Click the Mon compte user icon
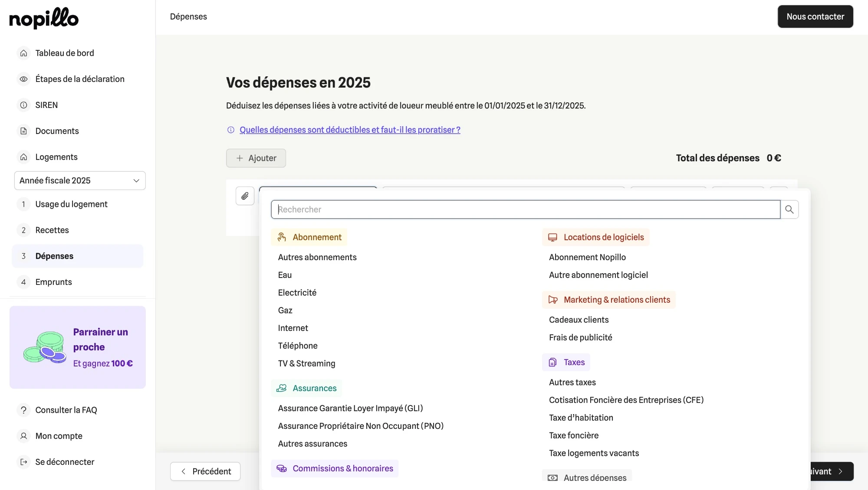Image resolution: width=868 pixels, height=490 pixels. 24,436
